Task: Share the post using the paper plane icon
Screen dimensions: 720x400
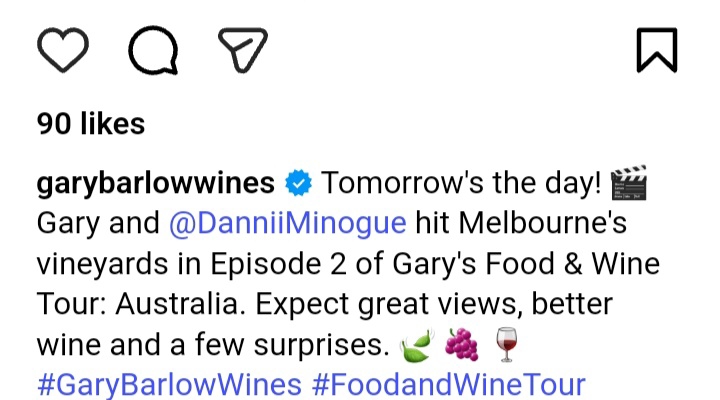Action: point(243,50)
